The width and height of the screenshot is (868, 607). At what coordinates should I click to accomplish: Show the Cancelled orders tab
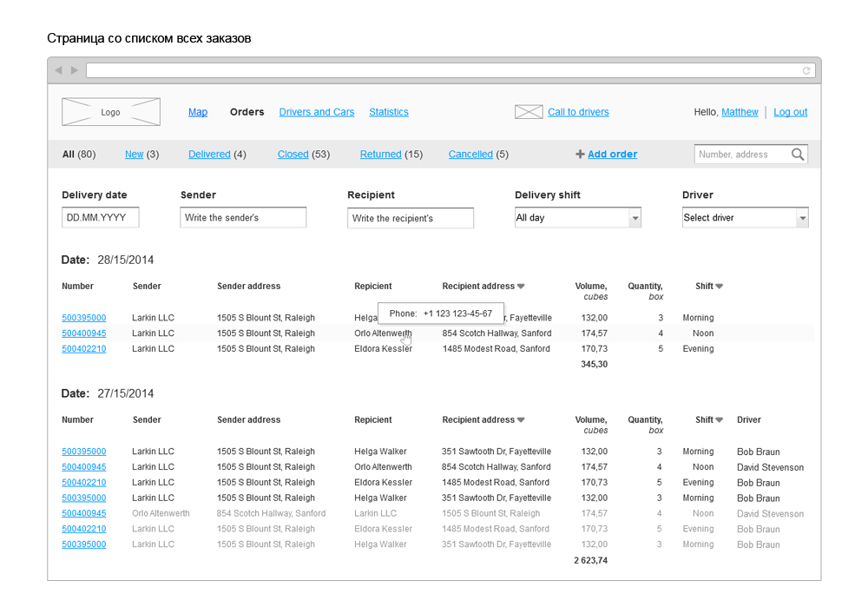(x=470, y=155)
